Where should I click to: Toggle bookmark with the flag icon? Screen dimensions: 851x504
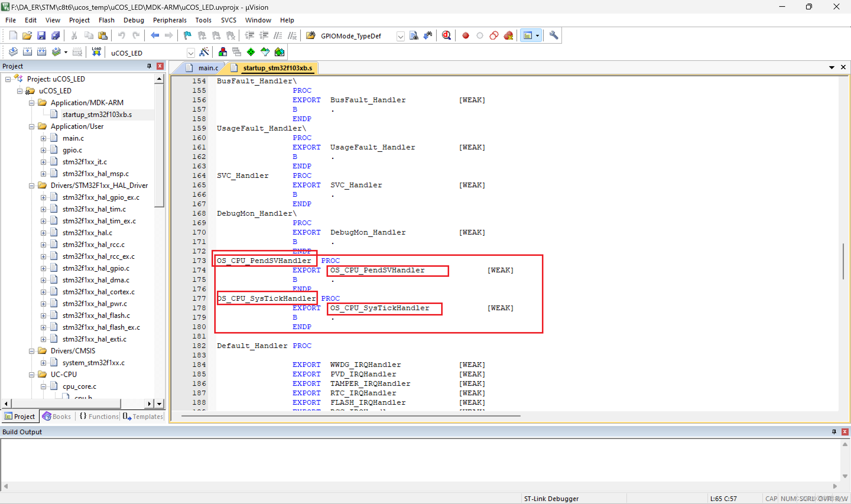pos(187,35)
